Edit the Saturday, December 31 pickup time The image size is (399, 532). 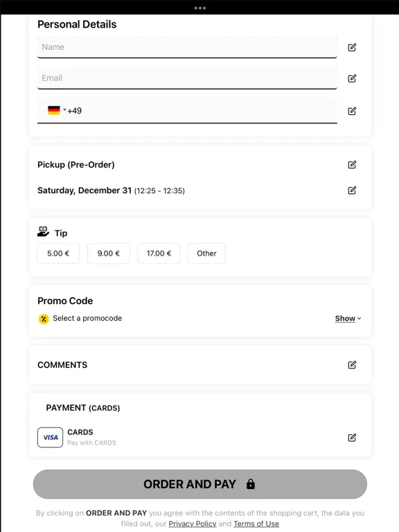(352, 190)
